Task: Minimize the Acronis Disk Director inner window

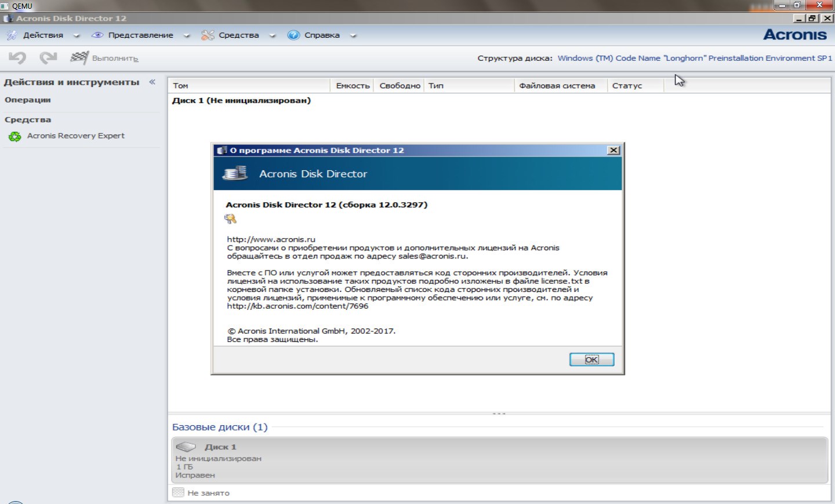Action: click(x=800, y=18)
